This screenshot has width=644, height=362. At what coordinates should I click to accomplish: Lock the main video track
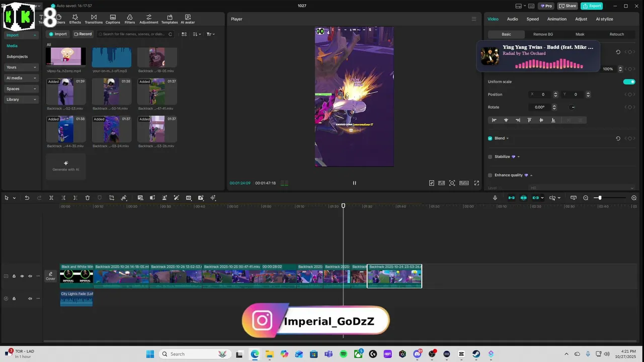(14, 276)
